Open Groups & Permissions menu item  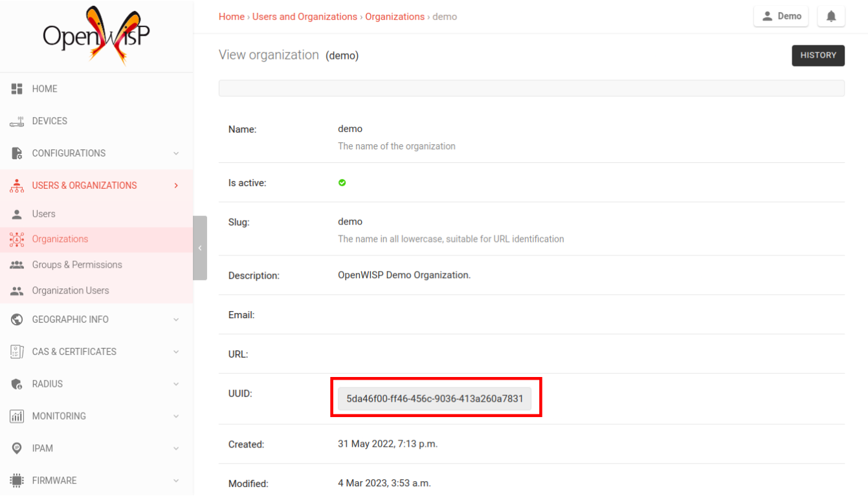[77, 264]
